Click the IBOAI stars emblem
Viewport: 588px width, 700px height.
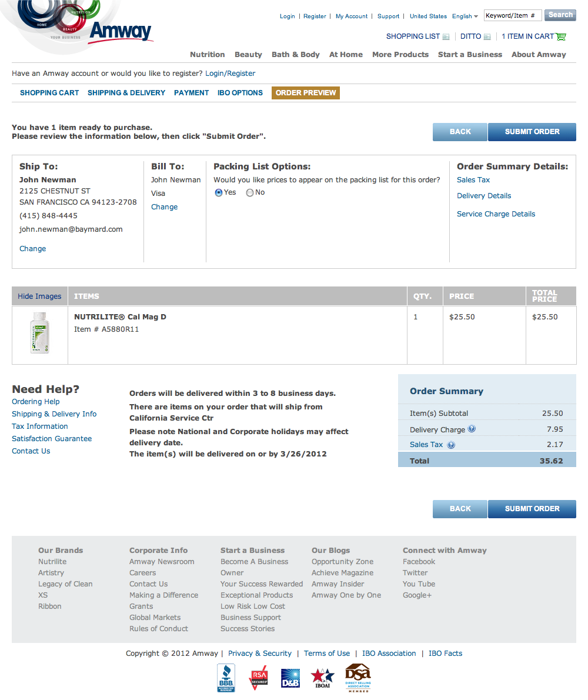(x=322, y=677)
